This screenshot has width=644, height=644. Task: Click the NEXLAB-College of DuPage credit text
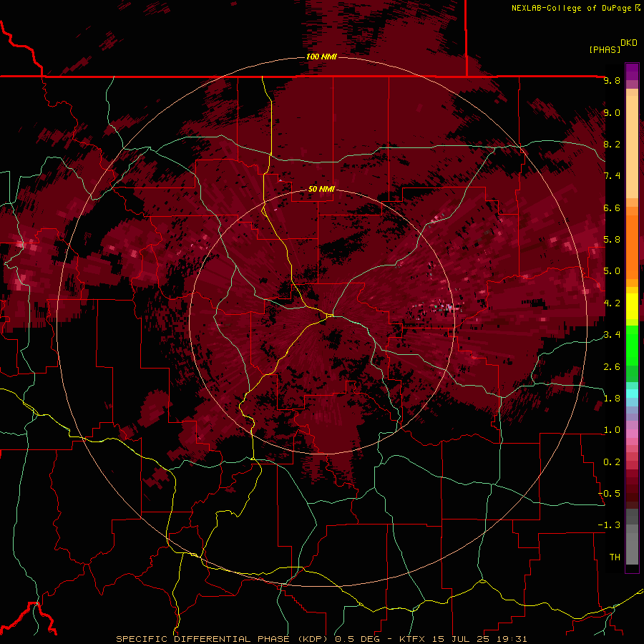coord(571,8)
